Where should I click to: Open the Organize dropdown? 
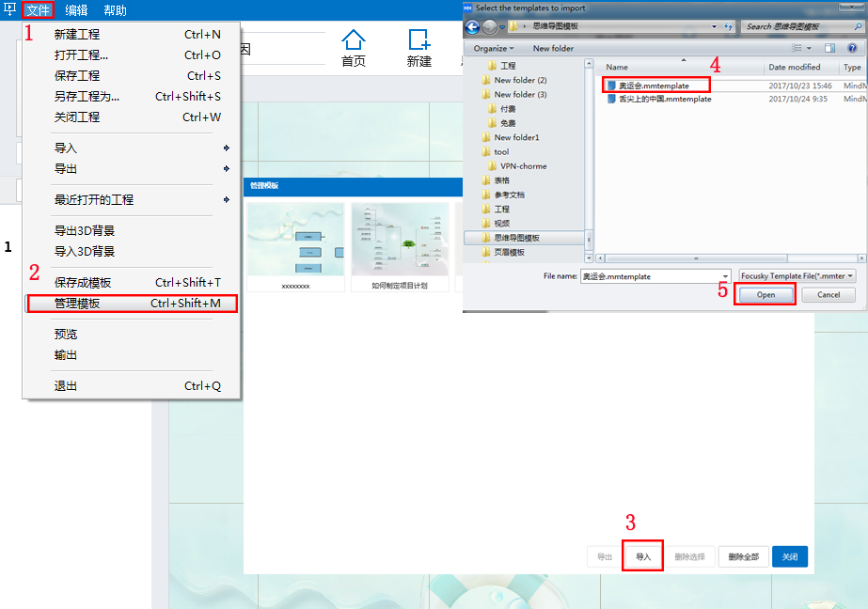click(494, 48)
